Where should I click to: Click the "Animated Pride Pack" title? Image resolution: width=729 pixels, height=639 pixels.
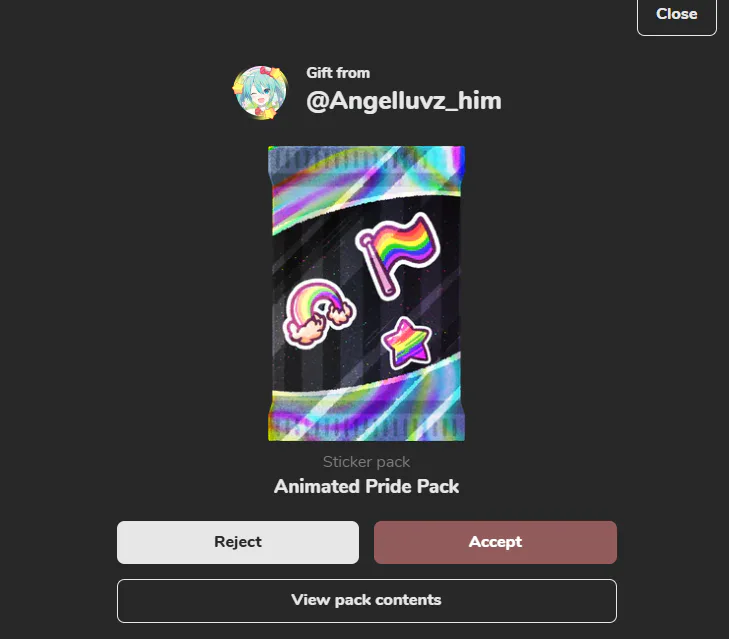pyautogui.click(x=366, y=486)
